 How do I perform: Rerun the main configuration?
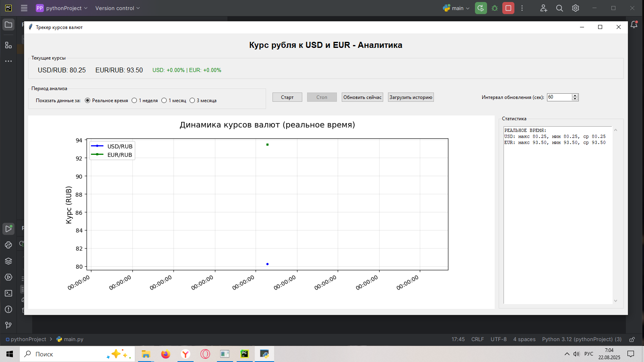[481, 8]
